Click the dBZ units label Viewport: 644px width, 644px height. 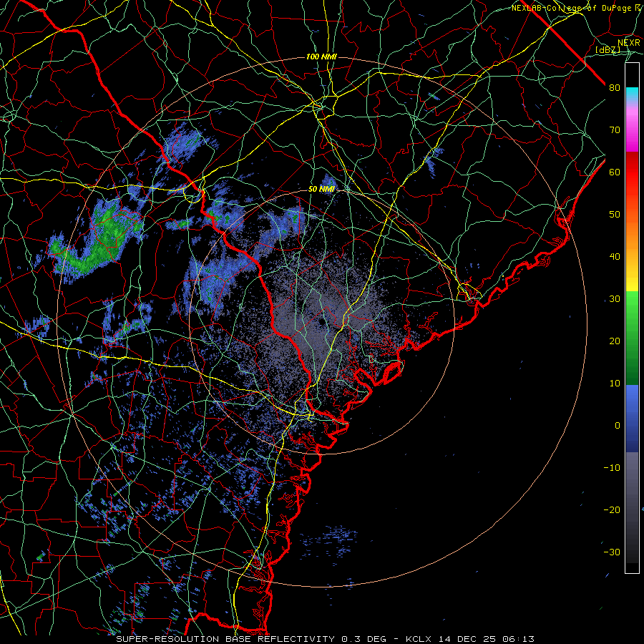coord(608,50)
